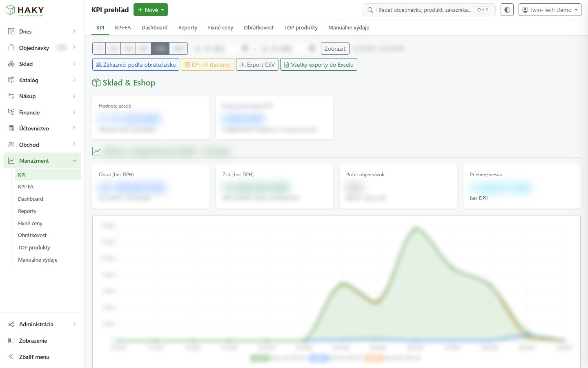Select Fixné ceny in the sidebar submenu

click(48, 224)
